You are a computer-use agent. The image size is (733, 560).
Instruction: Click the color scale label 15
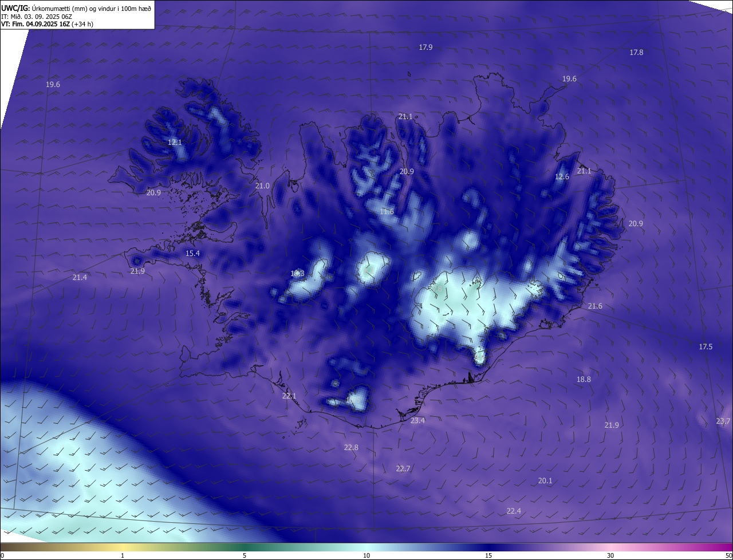tap(488, 555)
